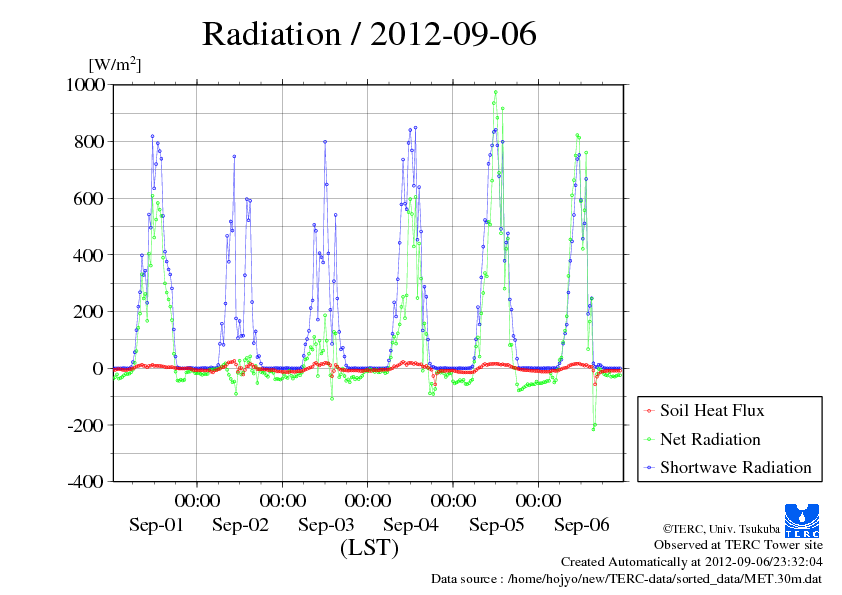Click the '400' y-axis value
This screenshot has width=842, height=595.
(x=89, y=255)
